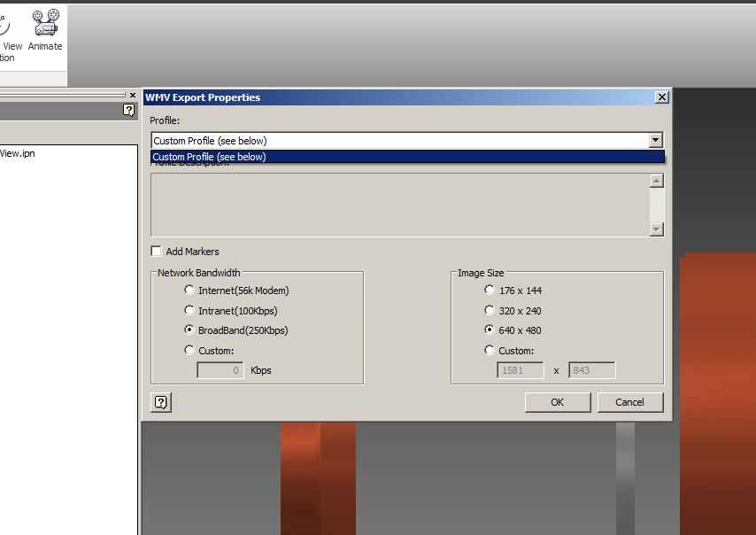Choose Custom network bandwidth

coord(189,349)
